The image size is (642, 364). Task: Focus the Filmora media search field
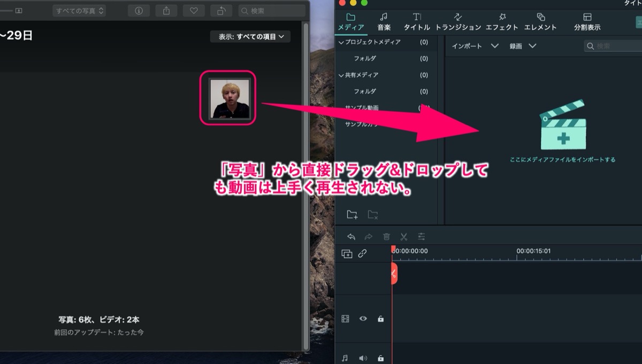coord(613,47)
